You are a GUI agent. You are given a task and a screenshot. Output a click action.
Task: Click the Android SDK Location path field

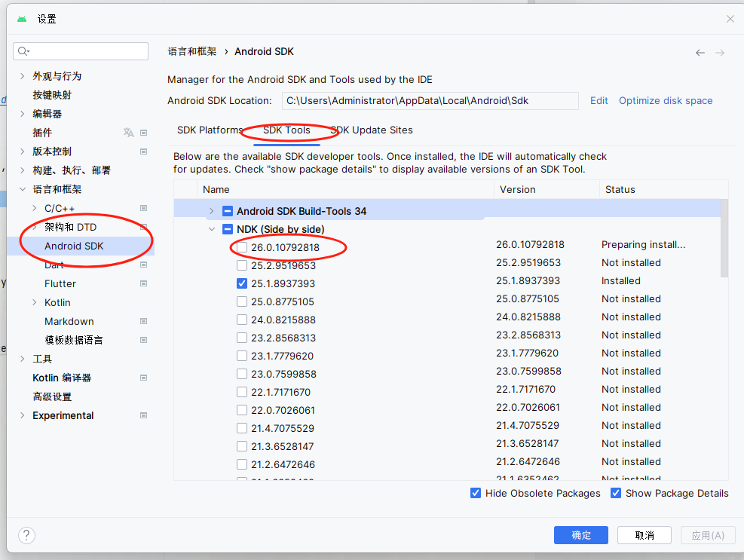(x=430, y=100)
